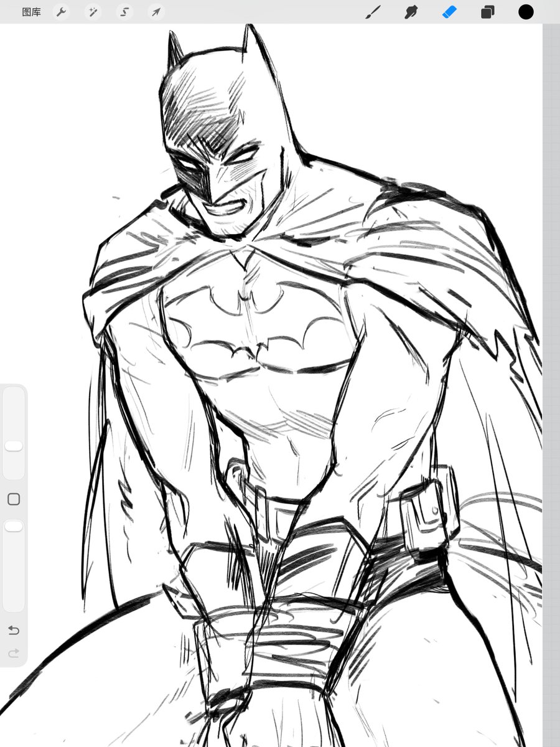Undo the last stroke
The image size is (560, 747).
click(14, 631)
